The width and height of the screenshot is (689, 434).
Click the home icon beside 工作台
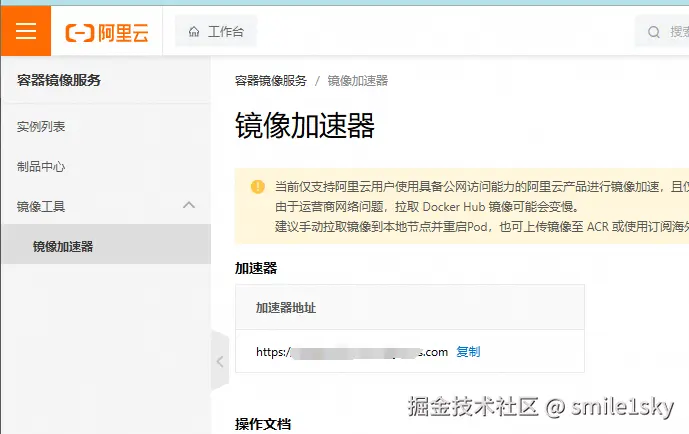pos(194,32)
